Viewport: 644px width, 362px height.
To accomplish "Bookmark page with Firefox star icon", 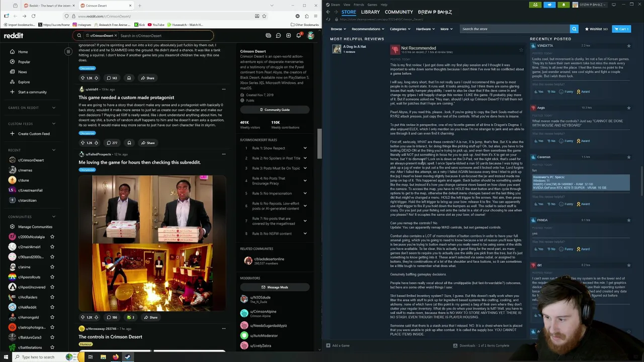I will [264, 16].
